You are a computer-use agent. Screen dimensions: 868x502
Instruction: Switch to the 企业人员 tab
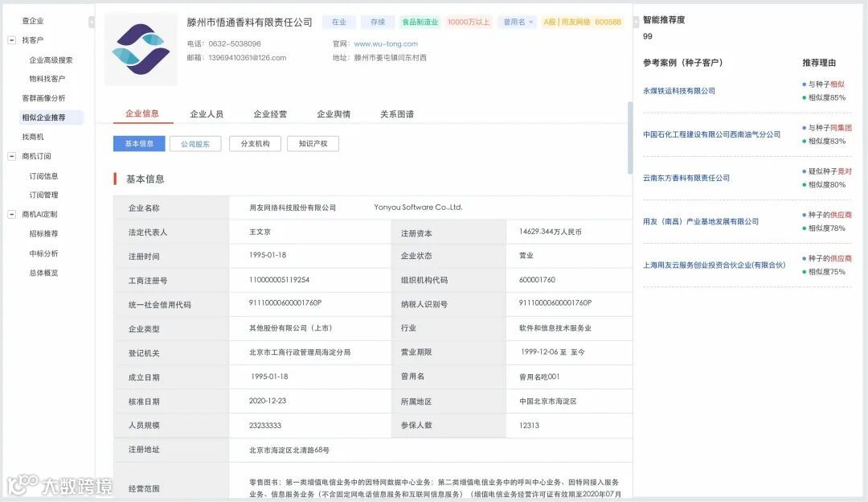[207, 114]
